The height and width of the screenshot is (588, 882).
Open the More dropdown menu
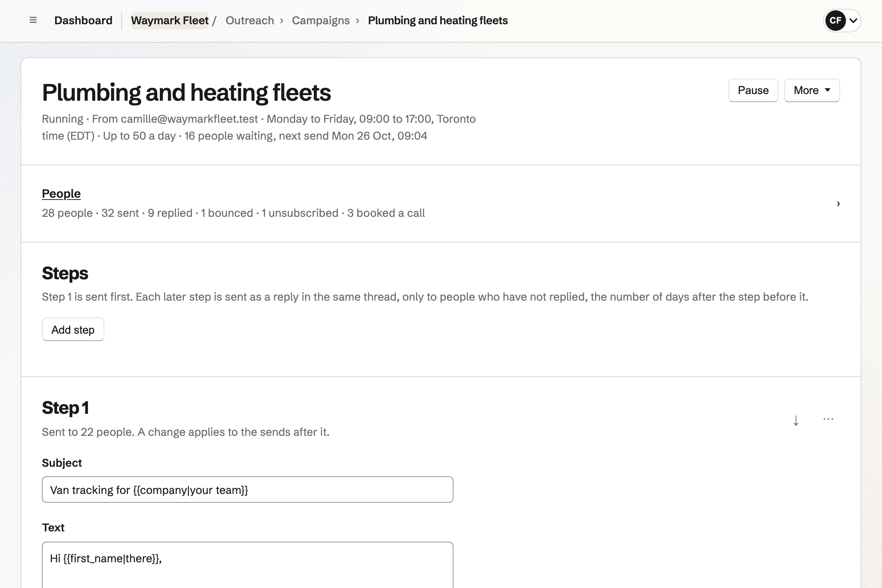812,90
